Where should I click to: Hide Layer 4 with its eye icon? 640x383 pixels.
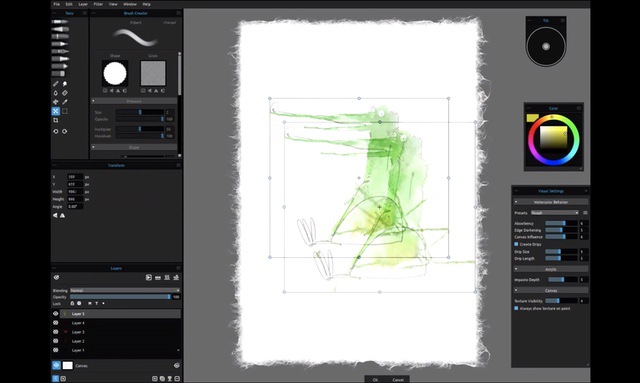point(56,323)
